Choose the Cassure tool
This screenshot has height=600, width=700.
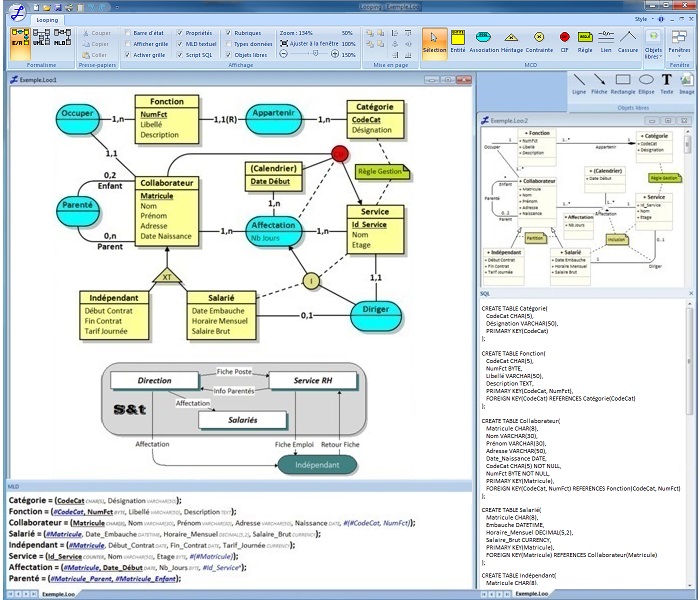[627, 42]
